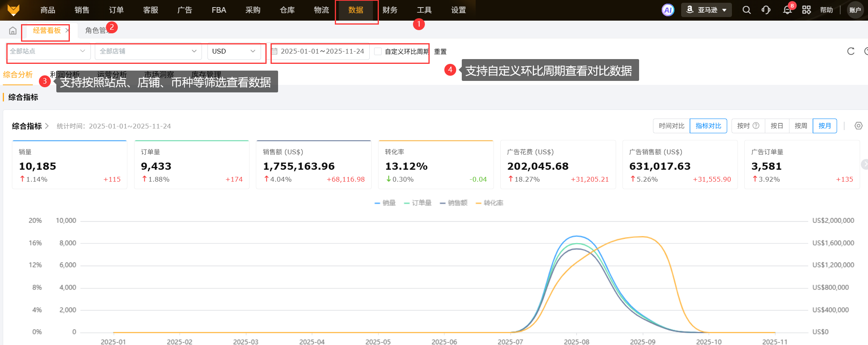Toggle 转化率 series in chart legend
The width and height of the screenshot is (868, 345).
pos(489,203)
